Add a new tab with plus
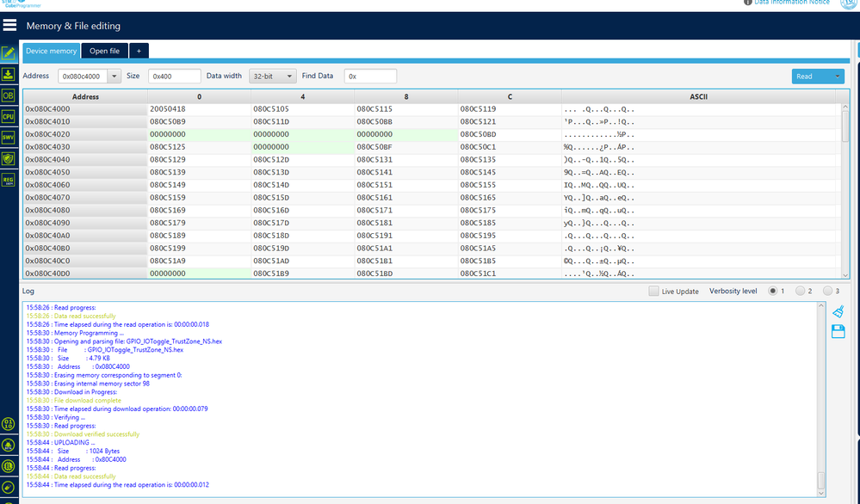 139,51
